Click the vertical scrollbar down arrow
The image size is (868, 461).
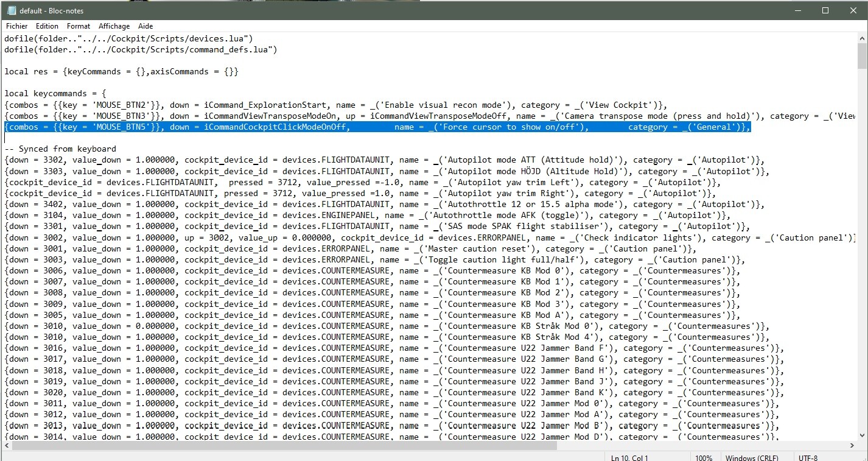point(862,435)
